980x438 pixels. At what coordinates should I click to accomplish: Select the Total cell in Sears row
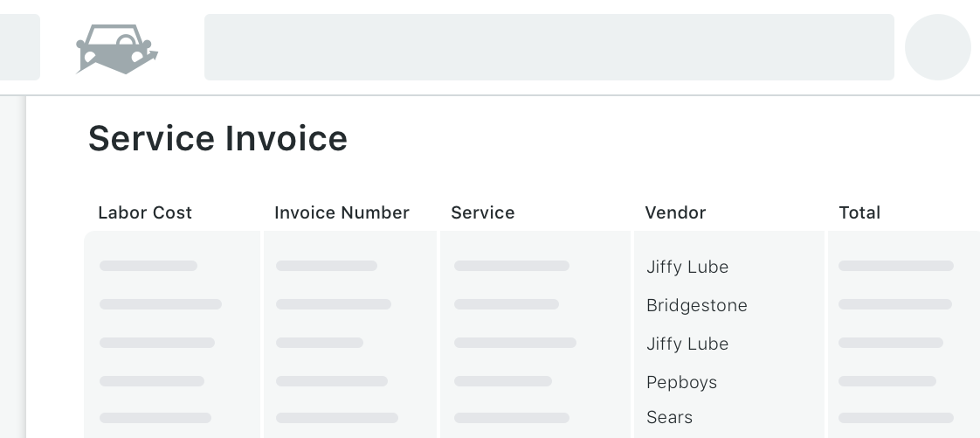895,418
